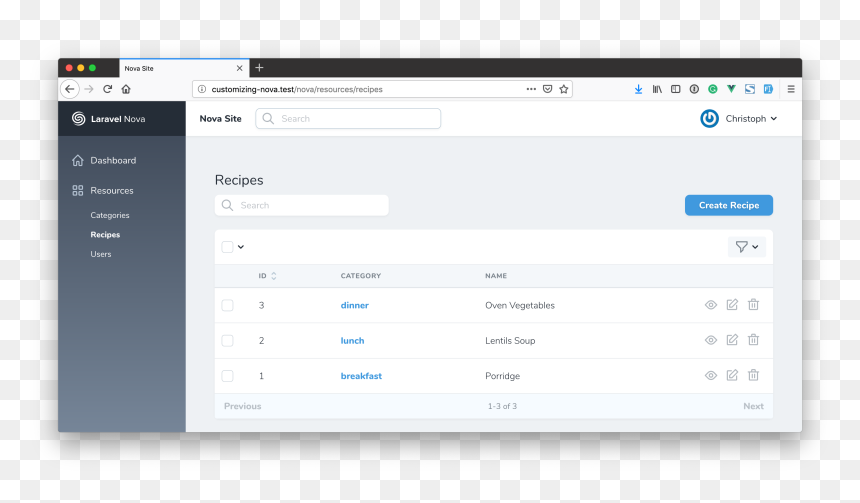860x503 pixels.
Task: Open Categories in the sidebar
Action: tap(110, 215)
